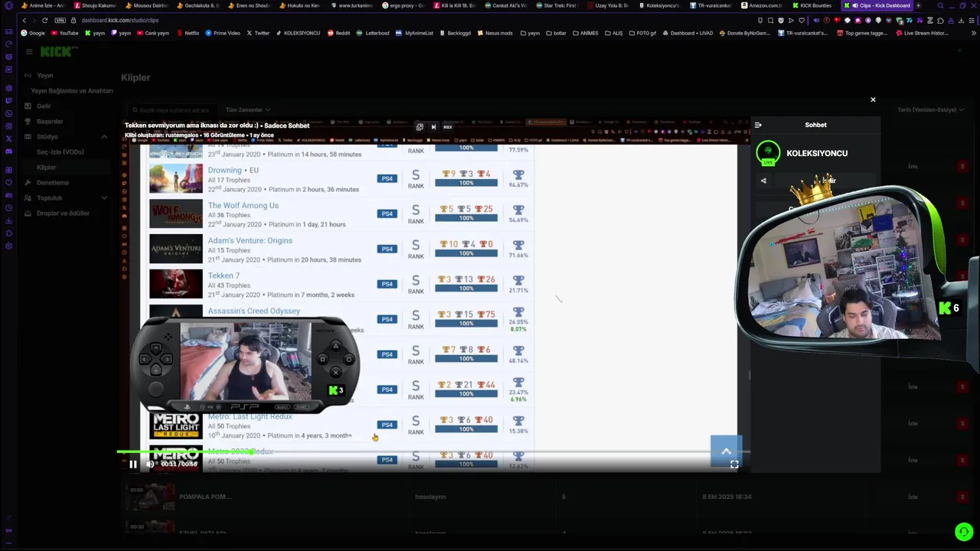
Task: Open the history clock icon in the Opera GX sidebar
Action: click(x=8, y=208)
